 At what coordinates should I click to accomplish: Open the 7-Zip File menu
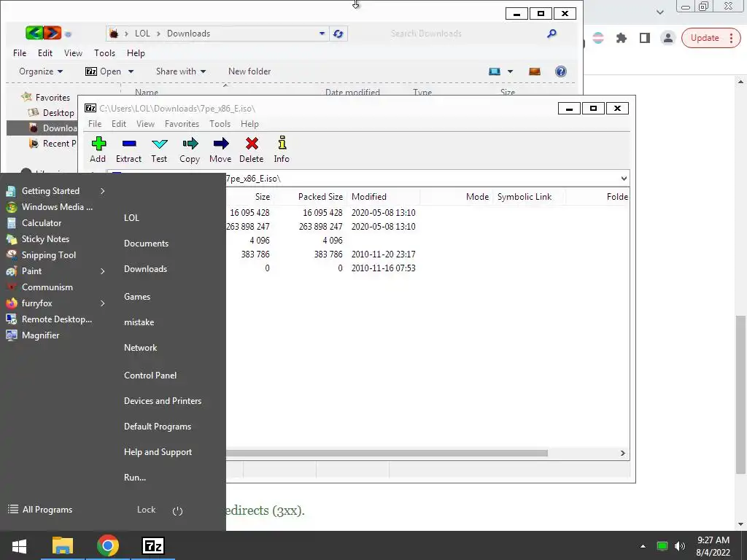pyautogui.click(x=95, y=124)
